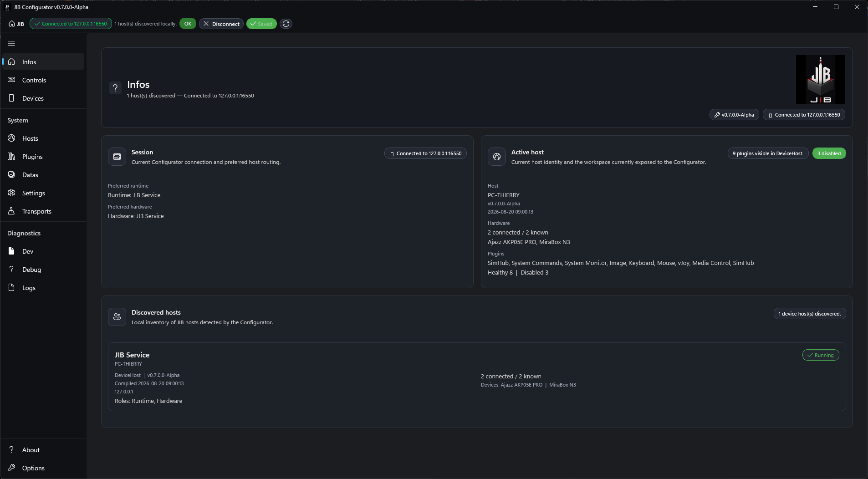Click the DeviceHost | v0.7.0.0-Alpha text
The width and height of the screenshot is (868, 479).
click(x=147, y=375)
